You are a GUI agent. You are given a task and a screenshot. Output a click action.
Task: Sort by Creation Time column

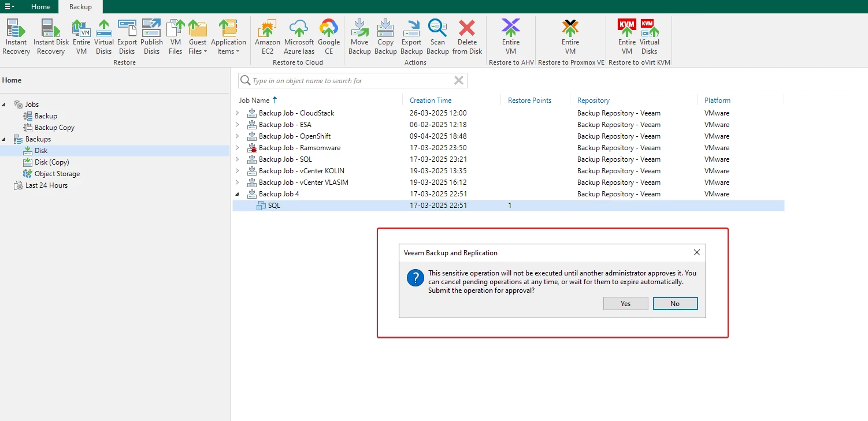(431, 100)
